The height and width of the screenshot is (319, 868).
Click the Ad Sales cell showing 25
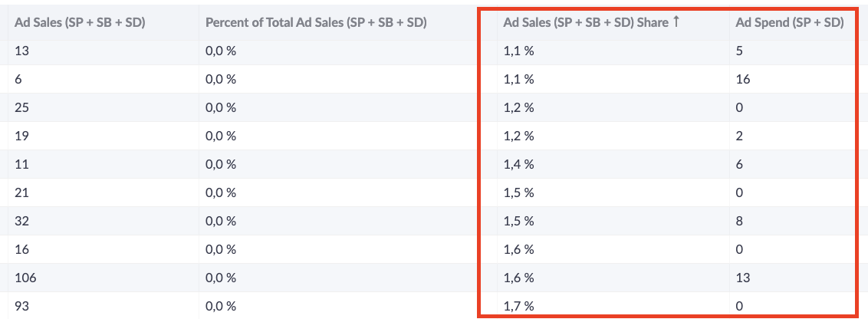click(103, 107)
